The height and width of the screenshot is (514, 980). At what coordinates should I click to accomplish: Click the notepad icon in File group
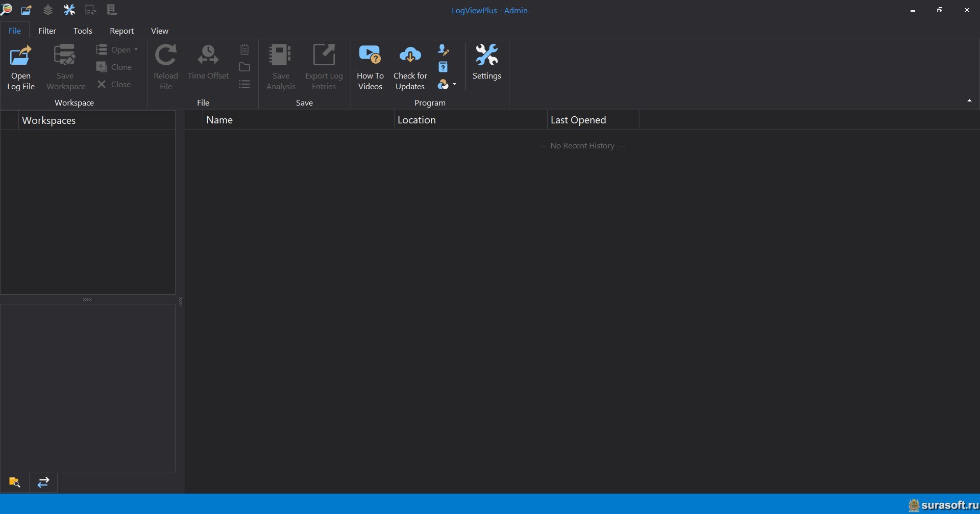pyautogui.click(x=244, y=49)
